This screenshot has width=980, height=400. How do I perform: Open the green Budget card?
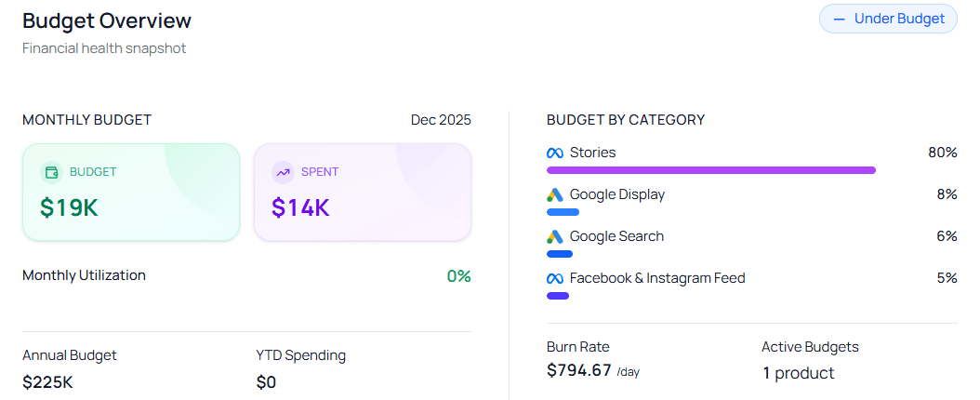point(131,192)
